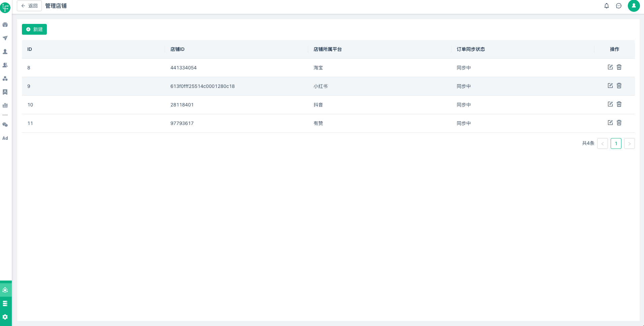Click ID cell 11

30,123
